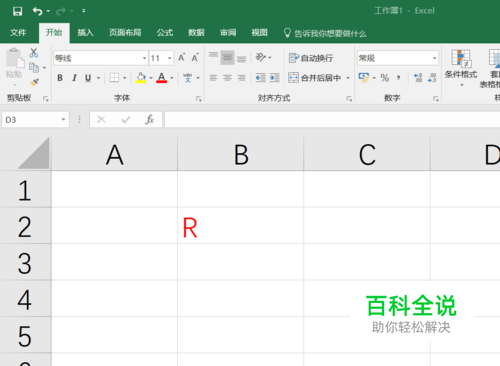The width and height of the screenshot is (500, 366).
Task: Apply comma style
Action: tap(398, 78)
